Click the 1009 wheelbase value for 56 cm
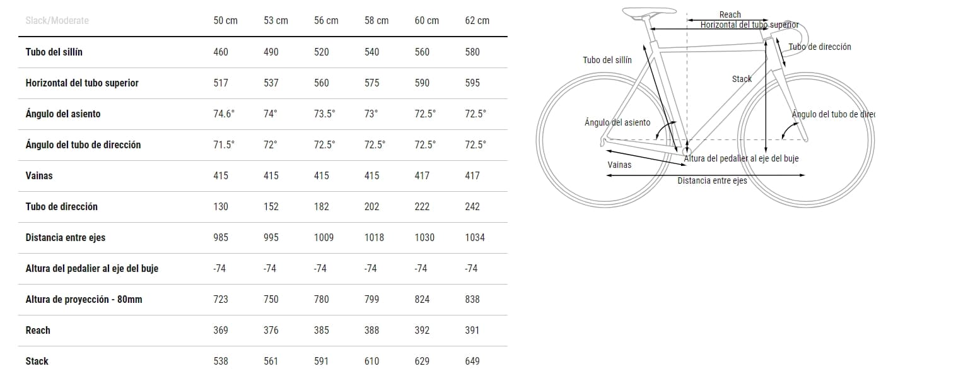The image size is (980, 383). [324, 237]
